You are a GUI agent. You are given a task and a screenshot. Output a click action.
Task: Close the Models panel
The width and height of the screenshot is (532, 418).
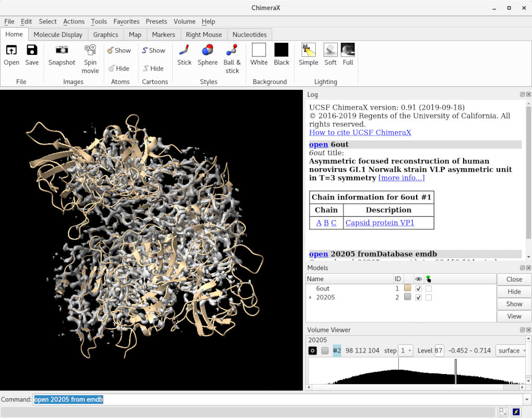pos(528,268)
